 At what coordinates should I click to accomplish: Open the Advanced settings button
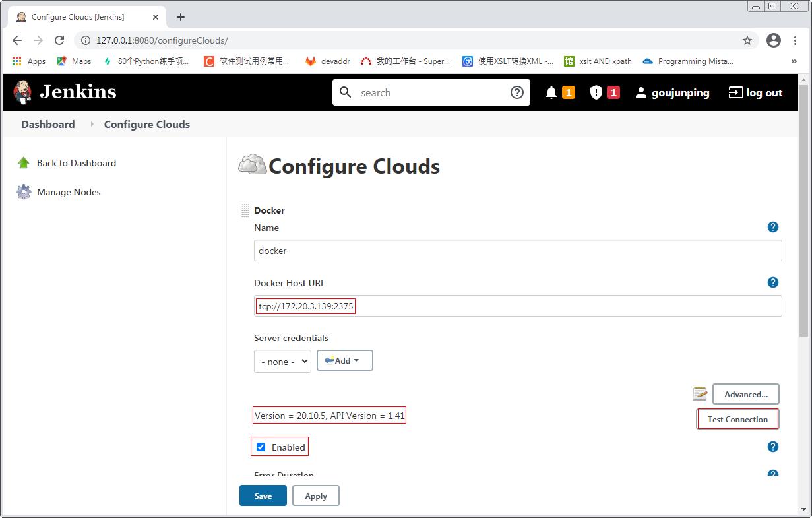click(x=746, y=394)
